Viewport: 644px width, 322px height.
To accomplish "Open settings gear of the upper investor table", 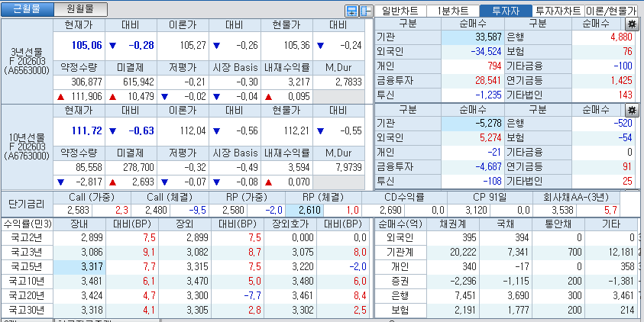I will click(x=632, y=24).
